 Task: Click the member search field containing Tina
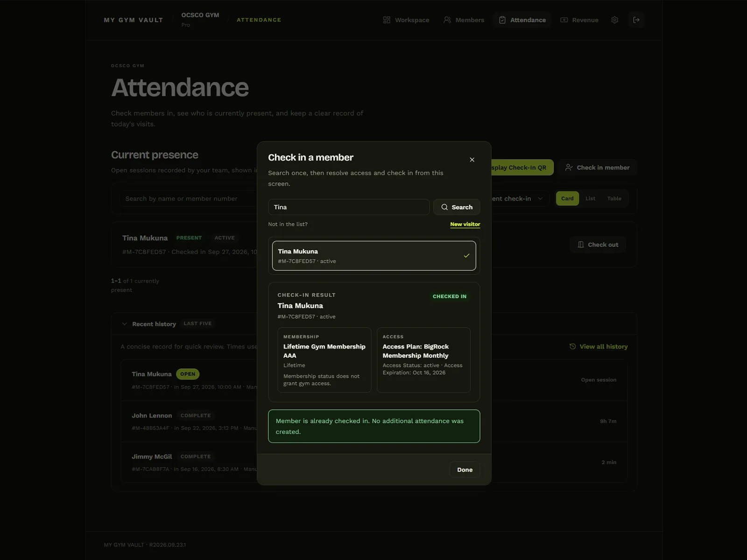pyautogui.click(x=349, y=207)
